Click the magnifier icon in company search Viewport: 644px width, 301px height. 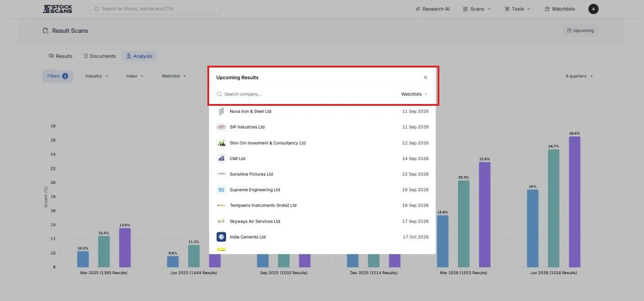219,94
